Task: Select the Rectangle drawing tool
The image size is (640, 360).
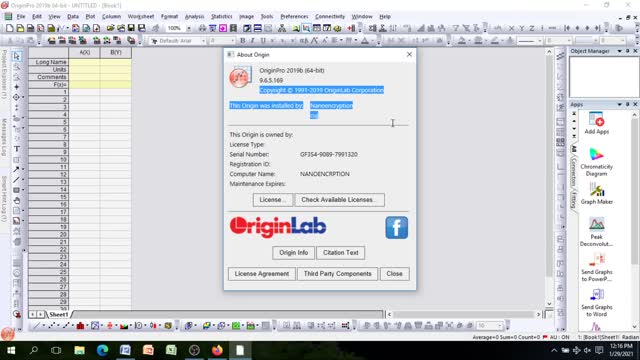Action: (x=16, y=190)
